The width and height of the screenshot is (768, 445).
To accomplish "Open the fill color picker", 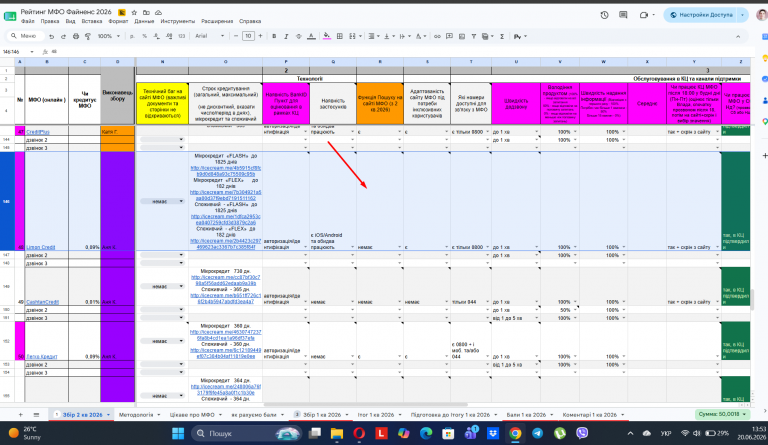I will click(327, 36).
